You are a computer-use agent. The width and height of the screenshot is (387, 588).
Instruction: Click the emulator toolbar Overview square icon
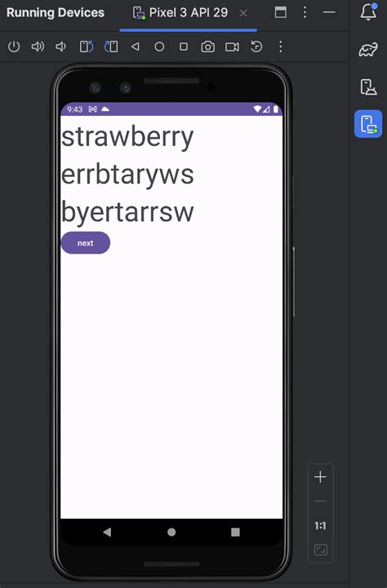(184, 46)
